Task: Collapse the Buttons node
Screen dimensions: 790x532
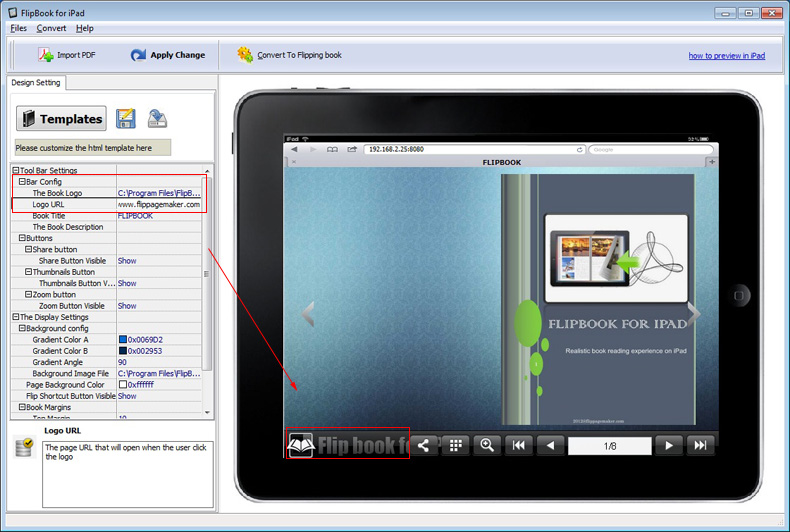Action: click(x=22, y=238)
